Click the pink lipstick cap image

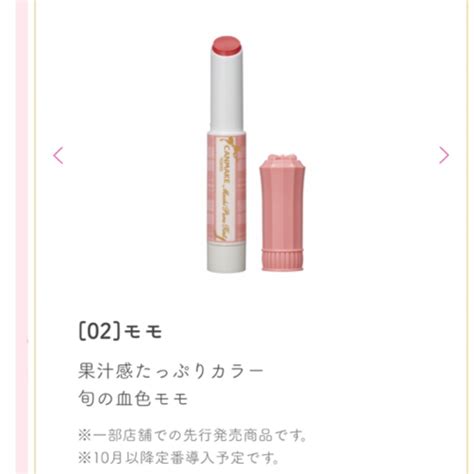coord(282,212)
